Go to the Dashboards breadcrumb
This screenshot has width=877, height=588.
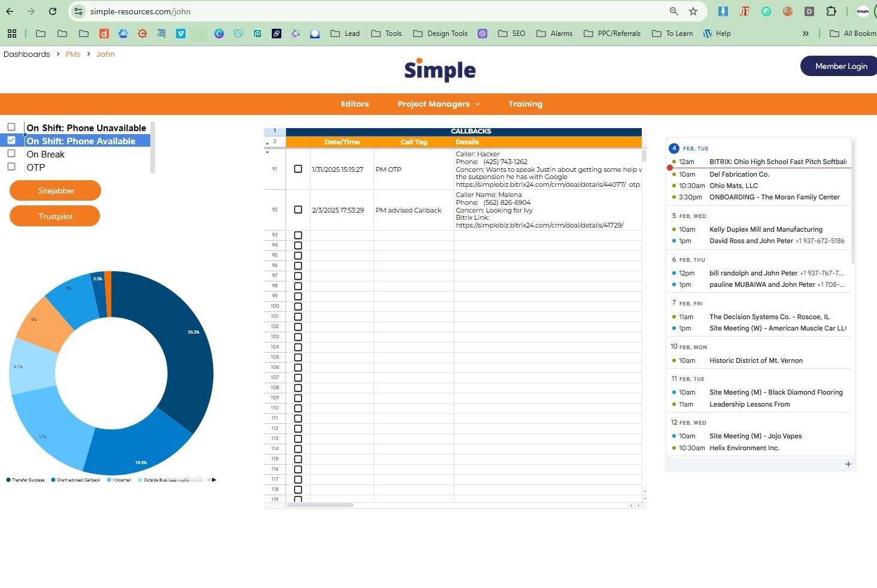[x=27, y=54]
